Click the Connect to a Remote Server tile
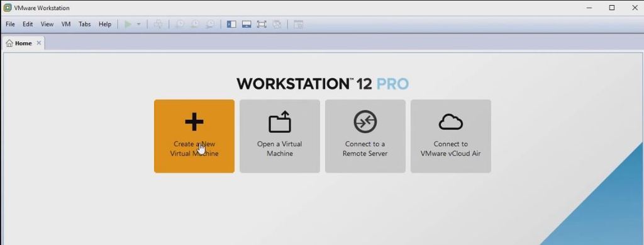Viewport: 644px width, 245px height. pyautogui.click(x=365, y=136)
